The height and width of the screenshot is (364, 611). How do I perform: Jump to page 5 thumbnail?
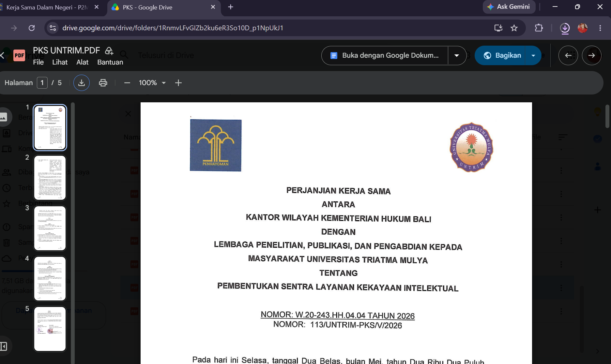pos(50,329)
